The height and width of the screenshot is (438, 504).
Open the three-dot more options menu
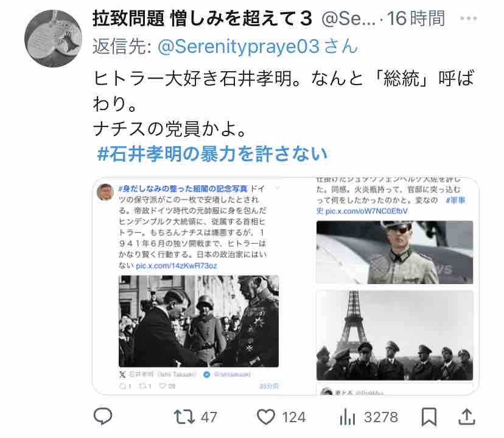click(x=468, y=18)
